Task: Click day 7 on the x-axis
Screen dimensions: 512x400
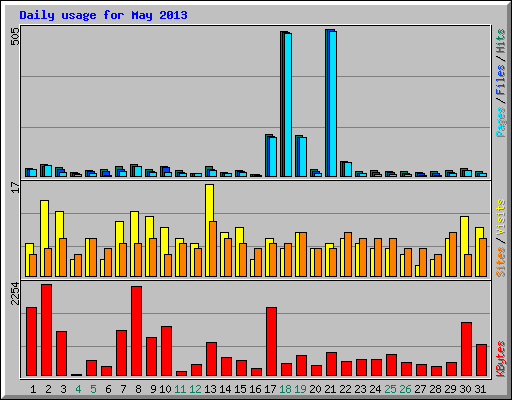Action: pos(123,389)
